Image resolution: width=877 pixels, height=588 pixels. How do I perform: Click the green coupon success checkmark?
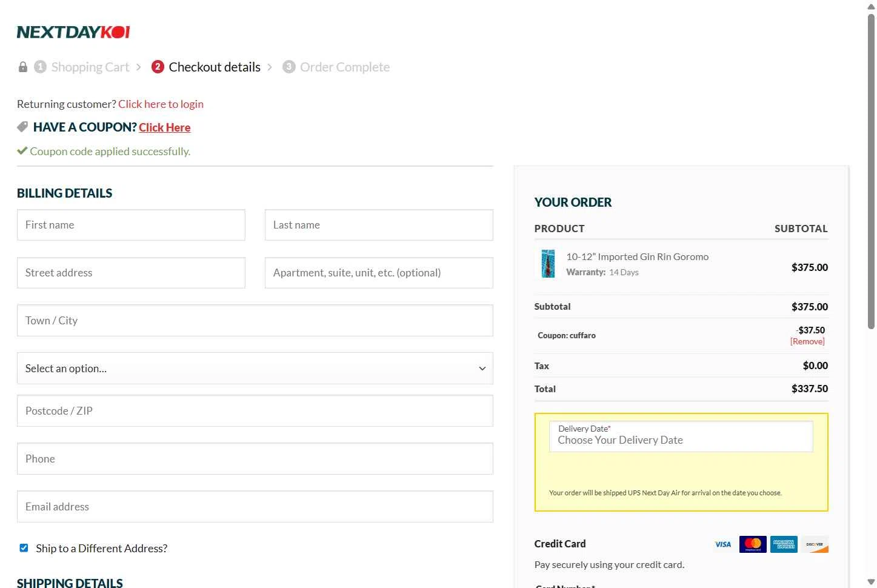[22, 151]
